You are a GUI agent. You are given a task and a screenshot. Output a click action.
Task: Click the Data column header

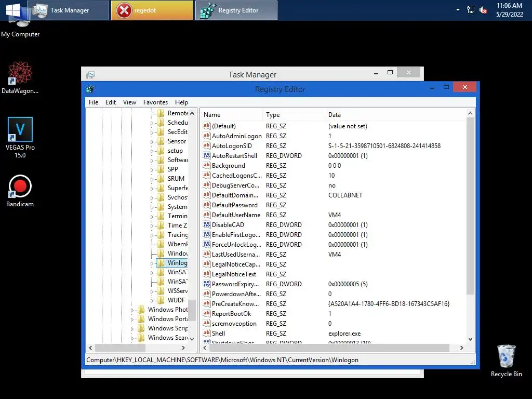tap(395, 115)
